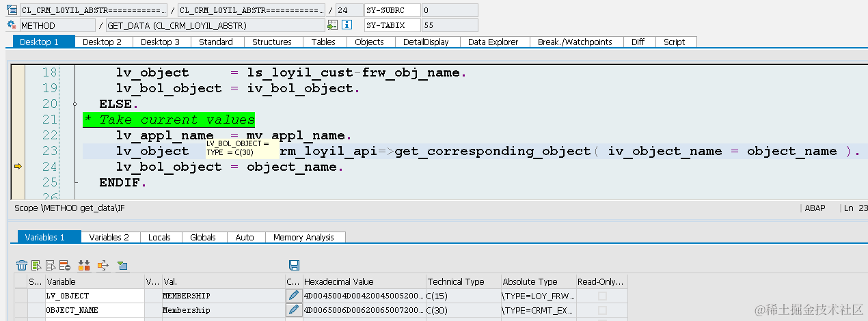This screenshot has height=321, width=868.
Task: Click the green filter icon
Action: pyautogui.click(x=122, y=265)
